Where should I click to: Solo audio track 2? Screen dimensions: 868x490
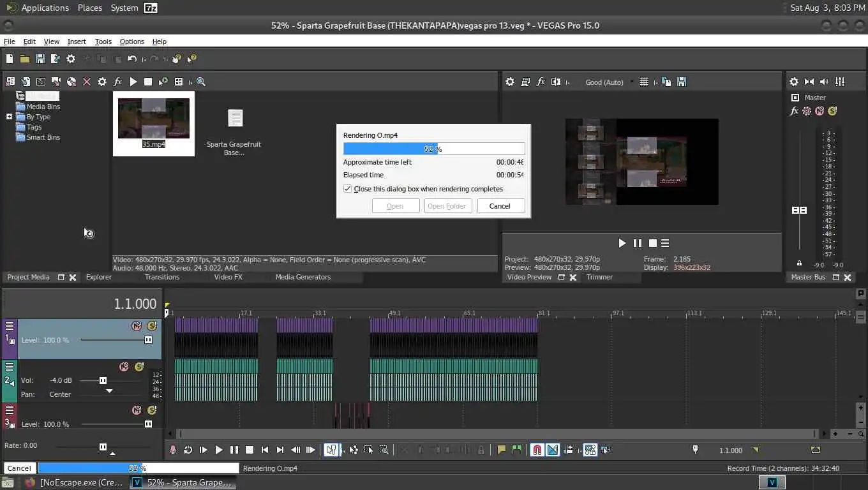tap(139, 367)
